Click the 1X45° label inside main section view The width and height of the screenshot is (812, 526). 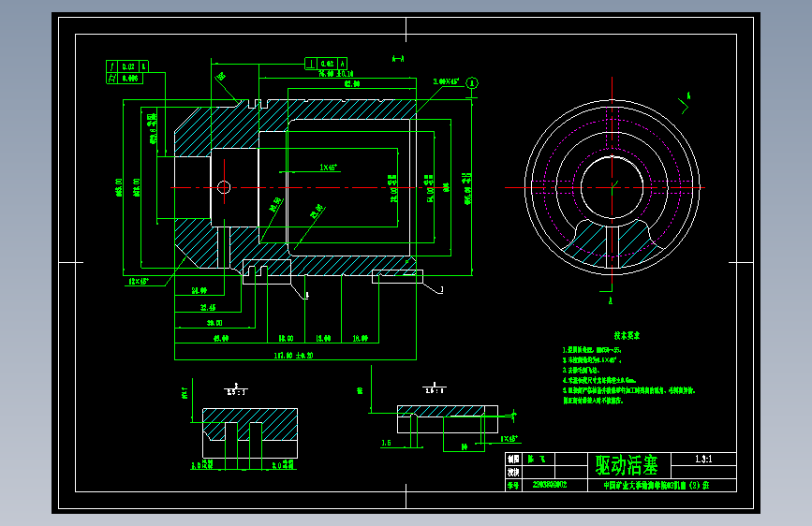329,168
